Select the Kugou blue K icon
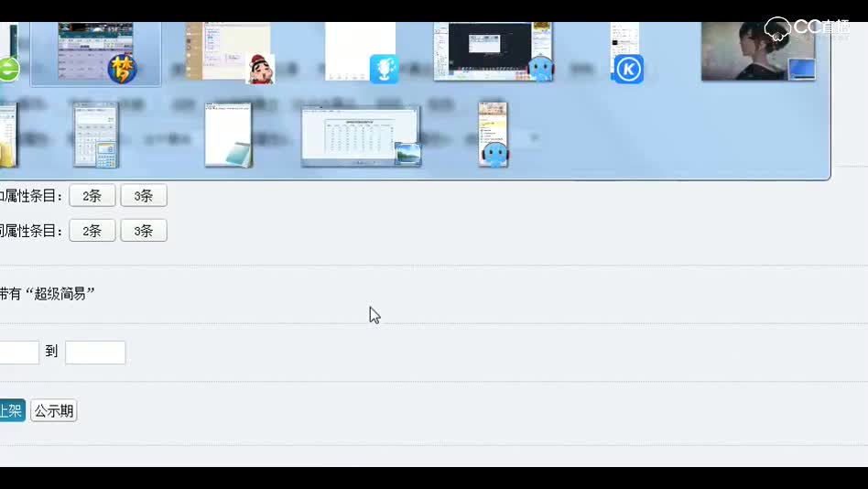Screen dimensions: 868x489 [628, 70]
